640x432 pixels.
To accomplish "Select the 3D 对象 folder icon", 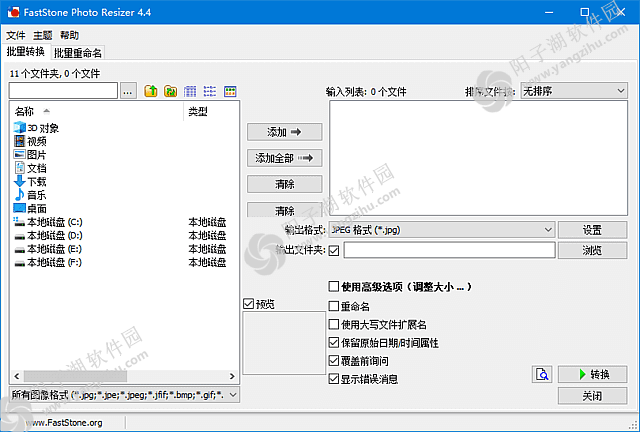I will tap(20, 128).
